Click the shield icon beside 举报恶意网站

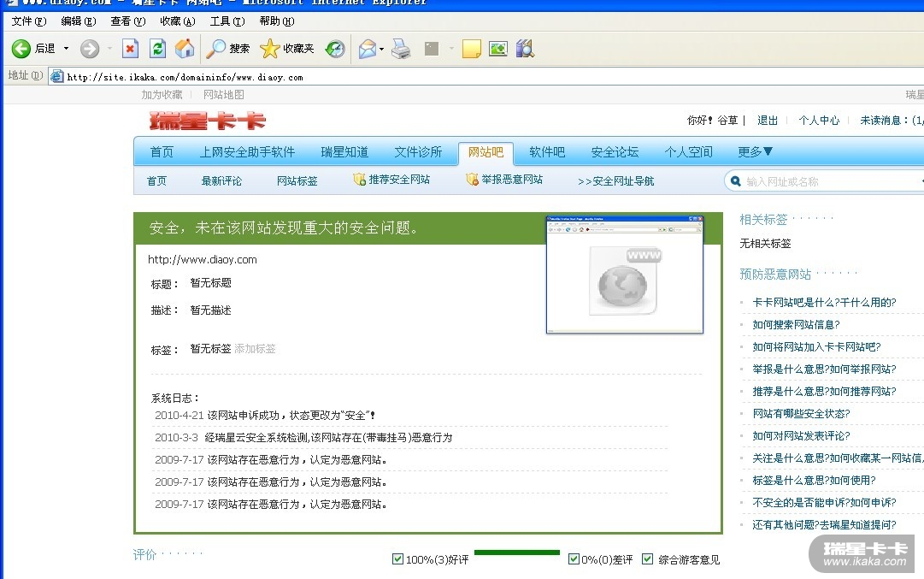pyautogui.click(x=472, y=180)
